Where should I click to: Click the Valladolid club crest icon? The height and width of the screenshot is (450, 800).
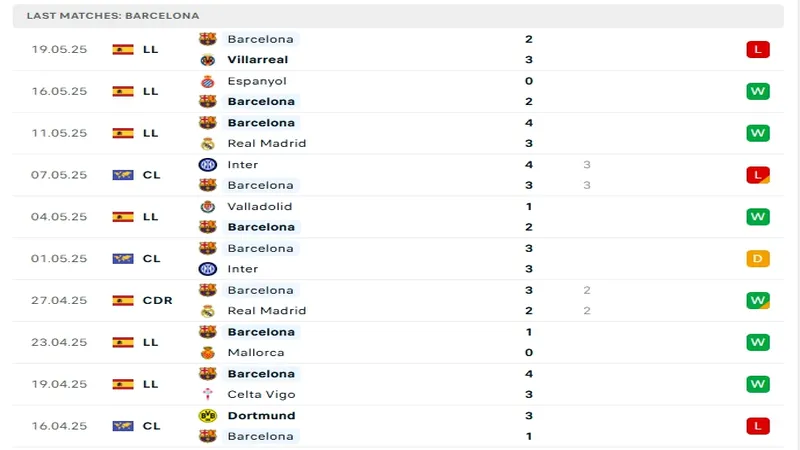pyautogui.click(x=207, y=207)
